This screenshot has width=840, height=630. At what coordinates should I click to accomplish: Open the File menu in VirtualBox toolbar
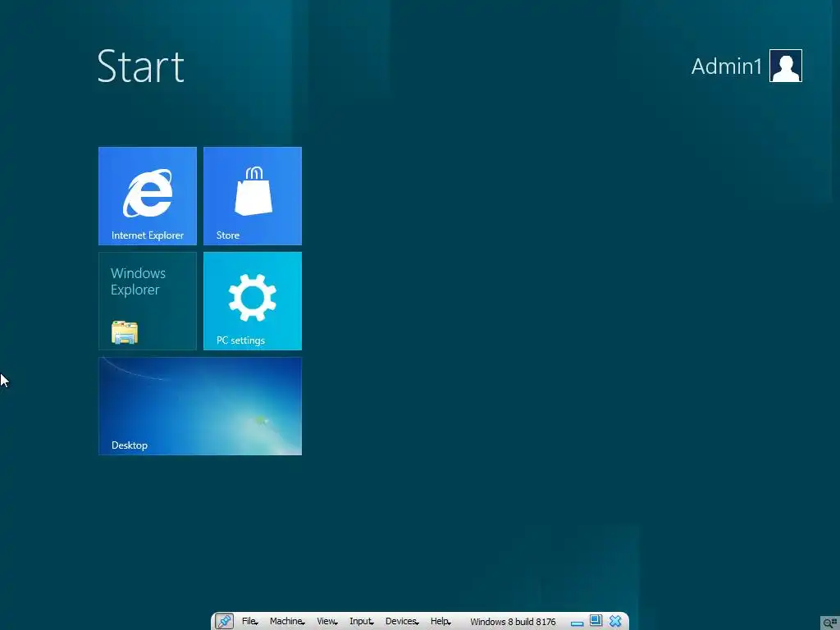pyautogui.click(x=249, y=621)
